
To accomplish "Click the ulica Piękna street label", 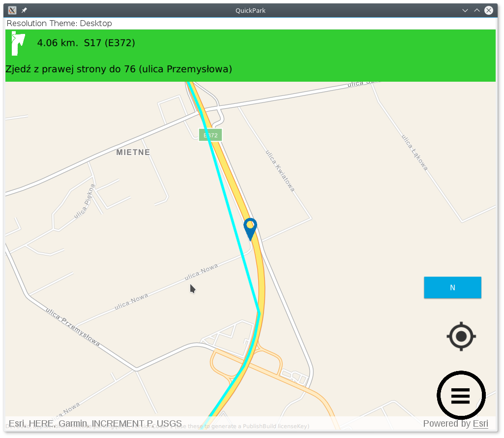I will click(85, 201).
